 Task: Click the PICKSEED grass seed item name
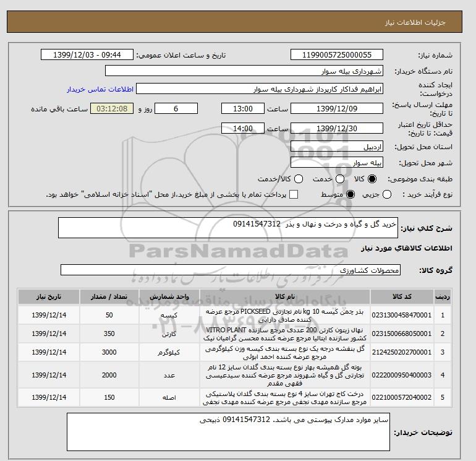pos(285,316)
